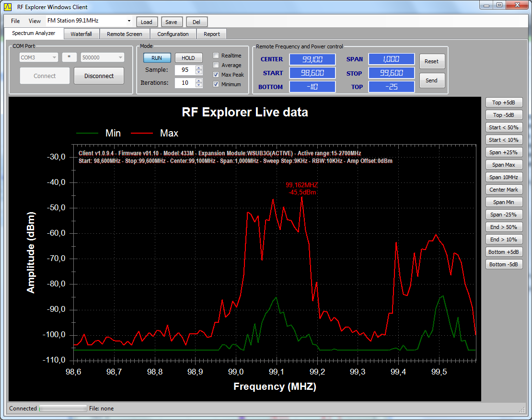Click the peak marker label 99,162MHZ
The image size is (532, 420).
301,185
